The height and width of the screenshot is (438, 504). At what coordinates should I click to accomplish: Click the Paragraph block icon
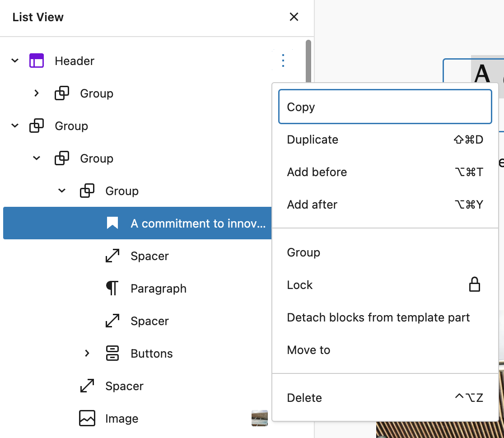(112, 288)
